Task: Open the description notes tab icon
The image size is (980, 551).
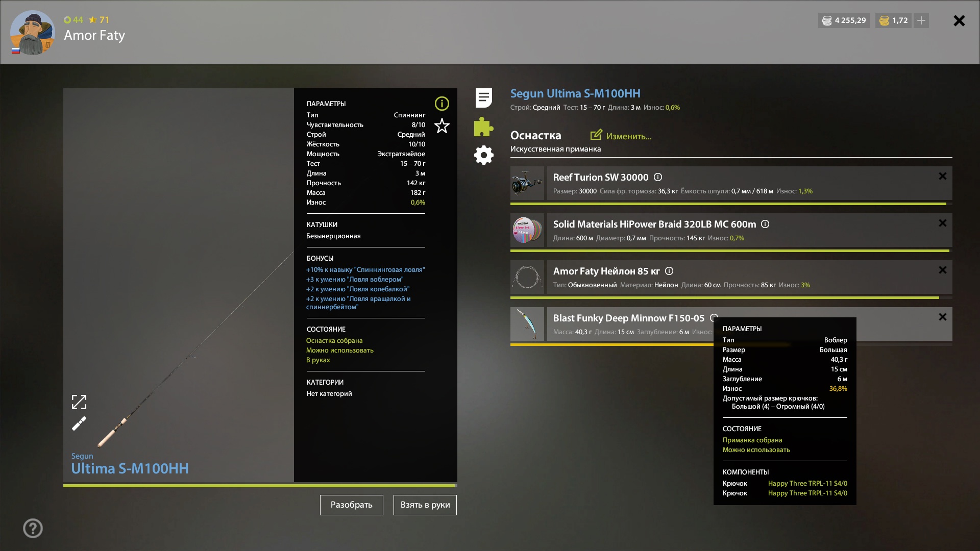Action: click(x=483, y=98)
